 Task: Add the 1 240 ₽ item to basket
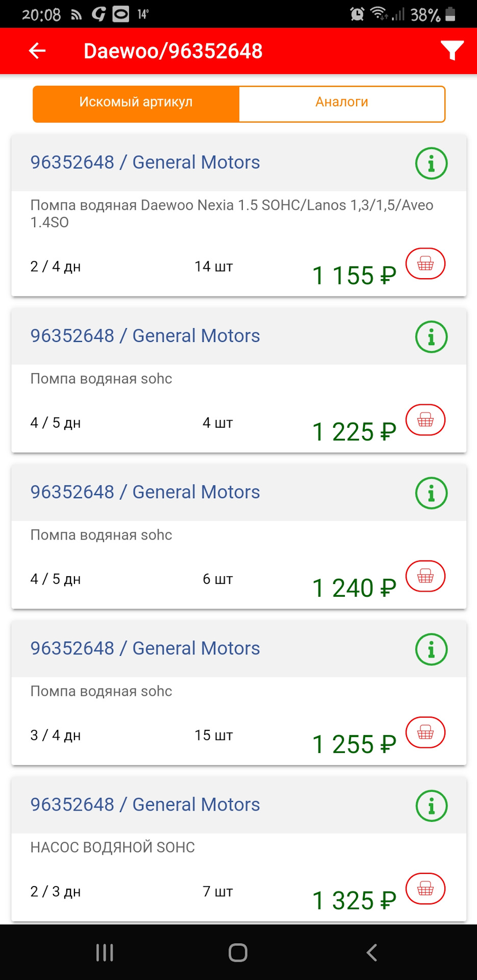[425, 576]
